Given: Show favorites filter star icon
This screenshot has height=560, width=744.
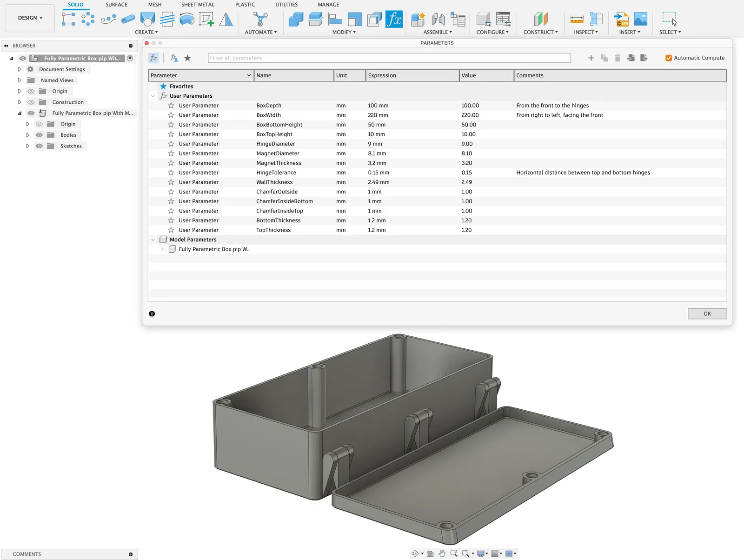Looking at the screenshot, I should [x=187, y=58].
